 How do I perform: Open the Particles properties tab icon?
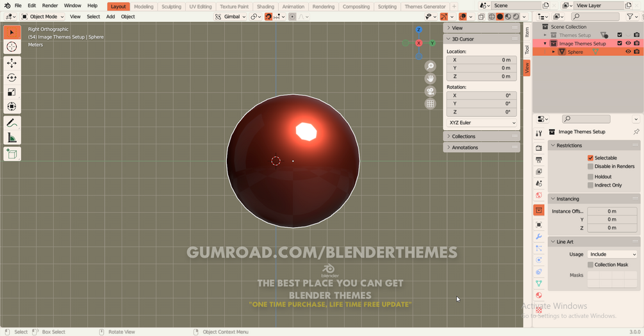pyautogui.click(x=539, y=249)
